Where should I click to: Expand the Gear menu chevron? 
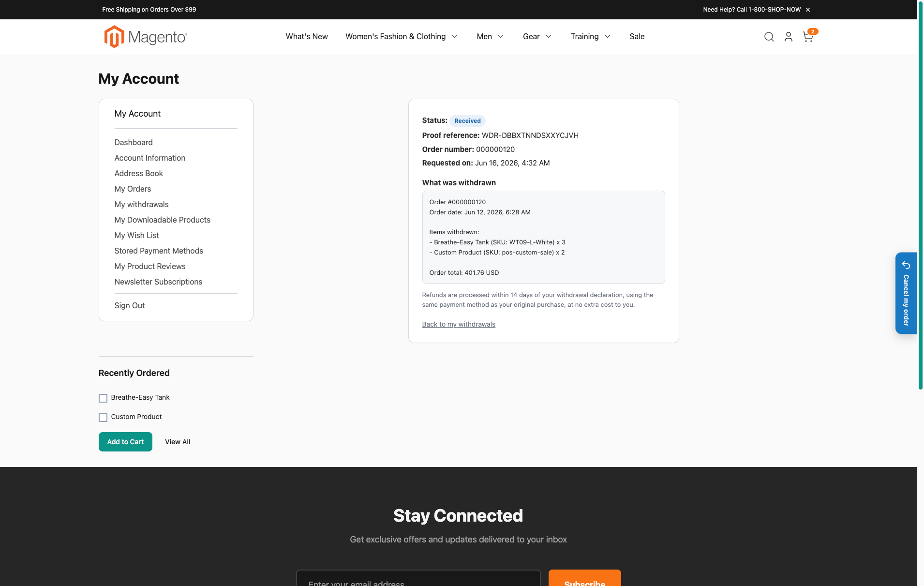pyautogui.click(x=549, y=37)
